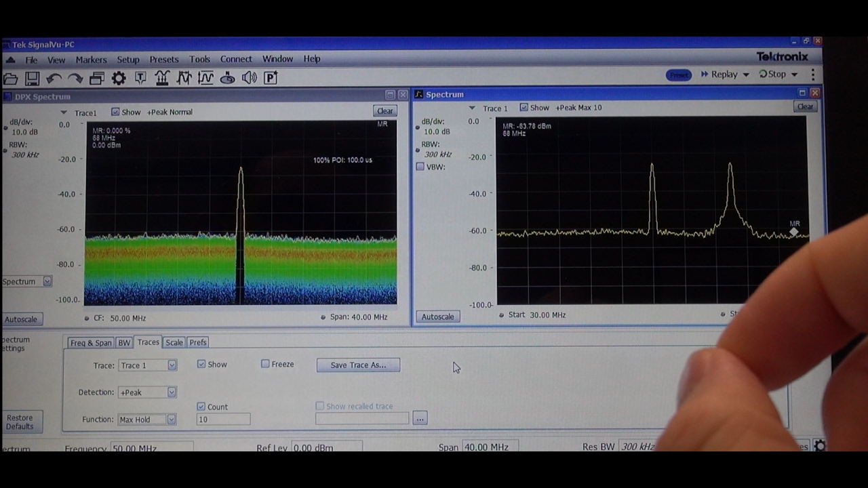This screenshot has width=868, height=488.
Task: Click Autoscale button in Spectrum window
Action: pos(437,317)
